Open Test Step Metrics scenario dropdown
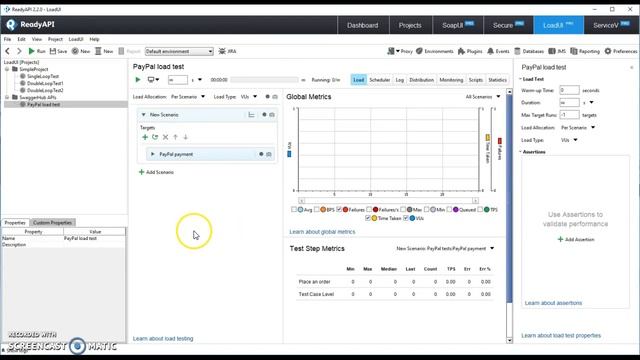 click(x=445, y=249)
